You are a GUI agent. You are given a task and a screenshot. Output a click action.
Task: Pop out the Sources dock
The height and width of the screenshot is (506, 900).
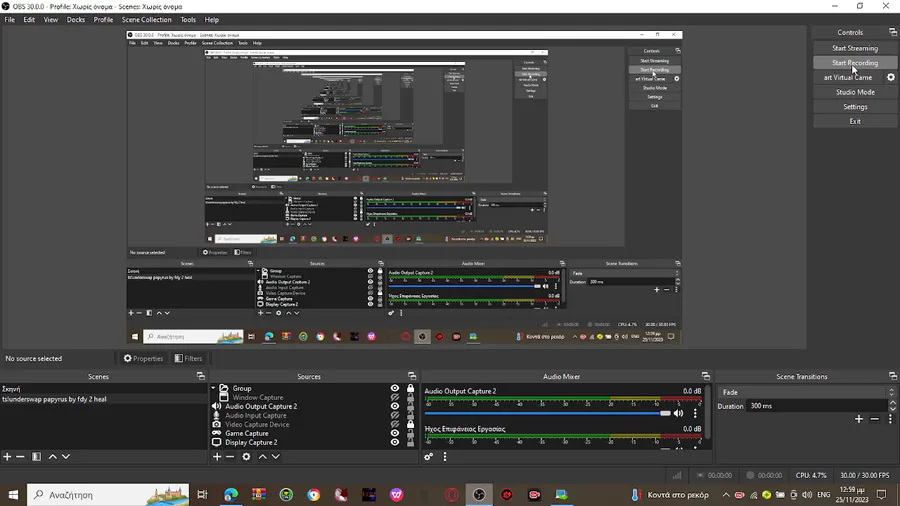tap(412, 376)
